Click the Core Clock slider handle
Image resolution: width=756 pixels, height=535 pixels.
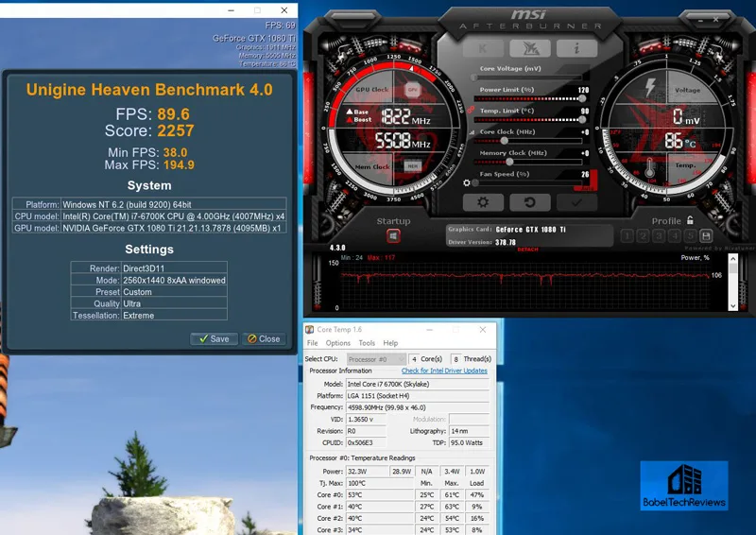point(504,141)
